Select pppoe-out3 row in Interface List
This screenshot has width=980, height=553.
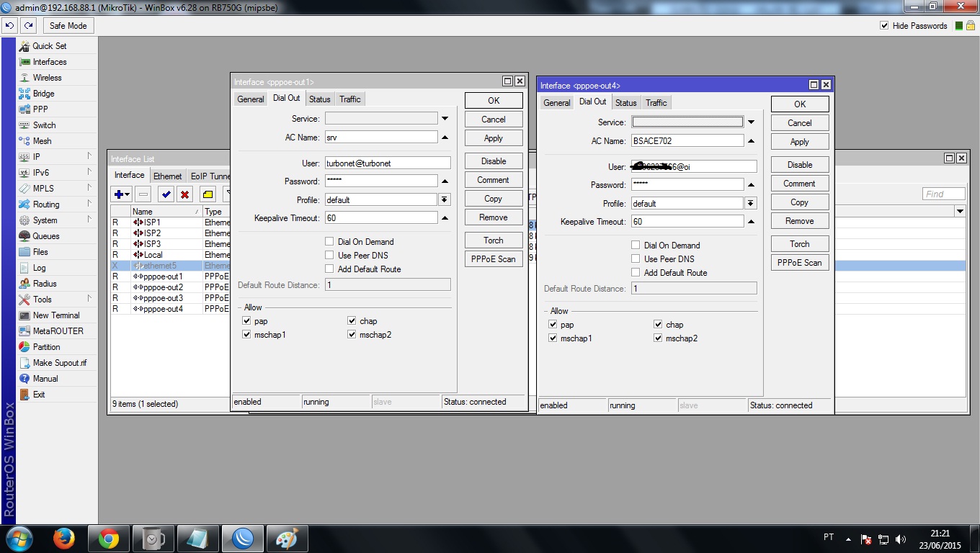(162, 298)
